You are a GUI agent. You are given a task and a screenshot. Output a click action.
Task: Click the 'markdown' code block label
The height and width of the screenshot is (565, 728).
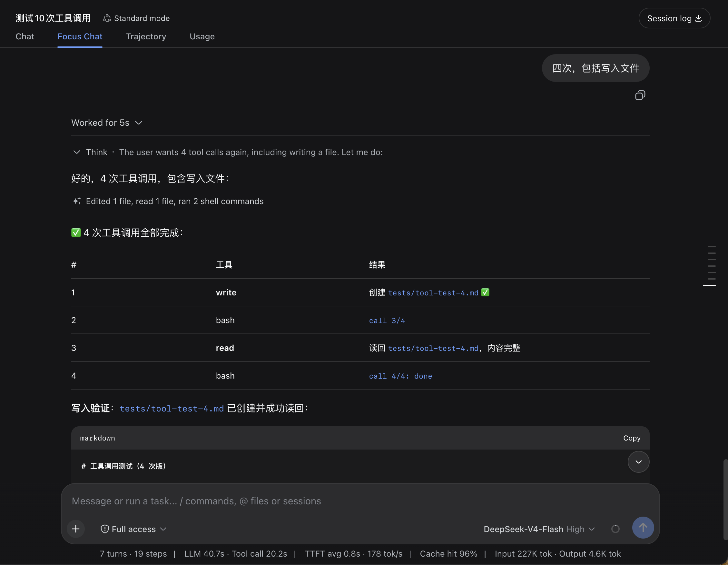[x=97, y=438]
